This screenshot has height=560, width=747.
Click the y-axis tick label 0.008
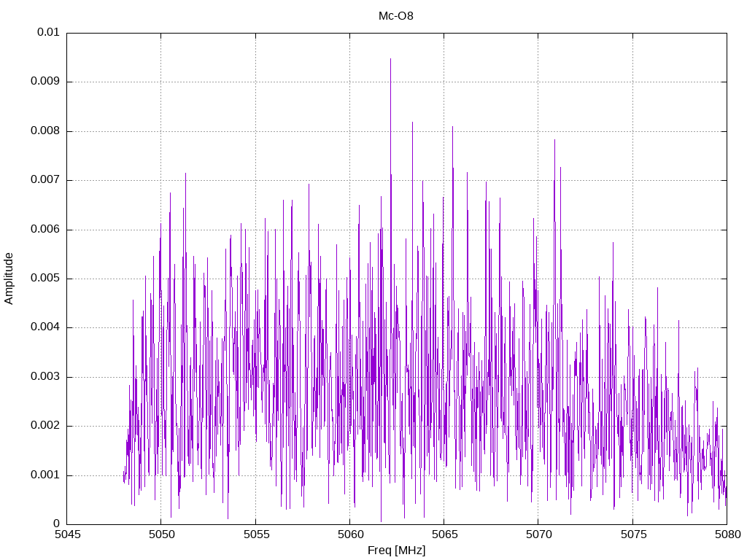[x=45, y=131]
